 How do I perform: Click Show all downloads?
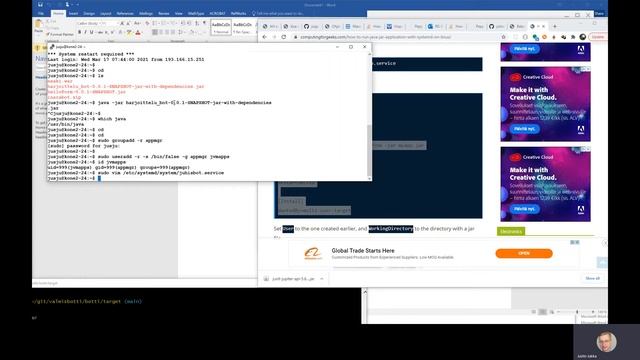(x=593, y=278)
